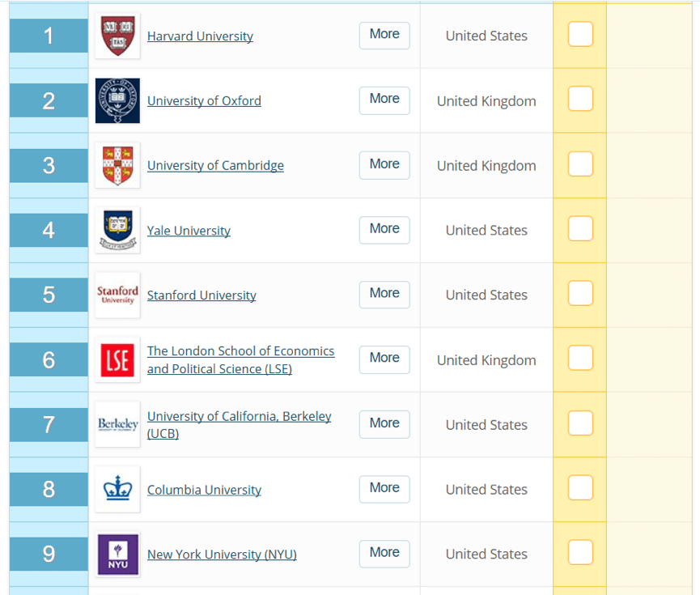The image size is (700, 595).
Task: Click More button for New York University
Action: point(384,554)
